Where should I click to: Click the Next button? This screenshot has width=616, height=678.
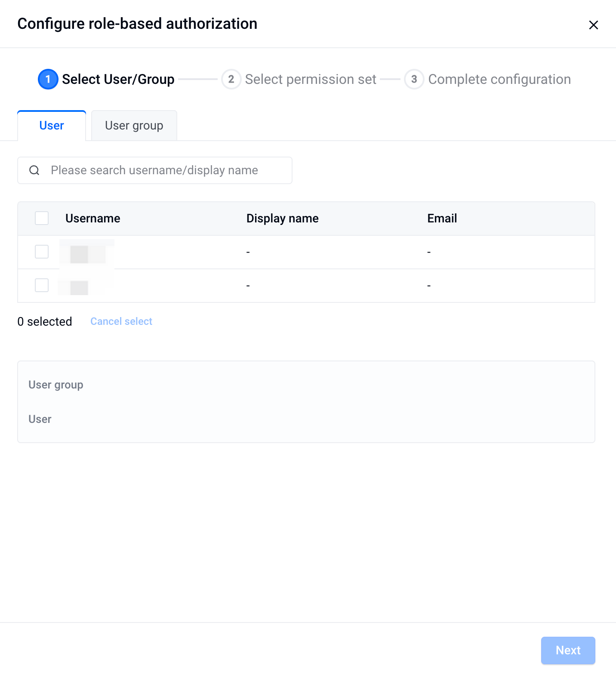pyautogui.click(x=568, y=650)
